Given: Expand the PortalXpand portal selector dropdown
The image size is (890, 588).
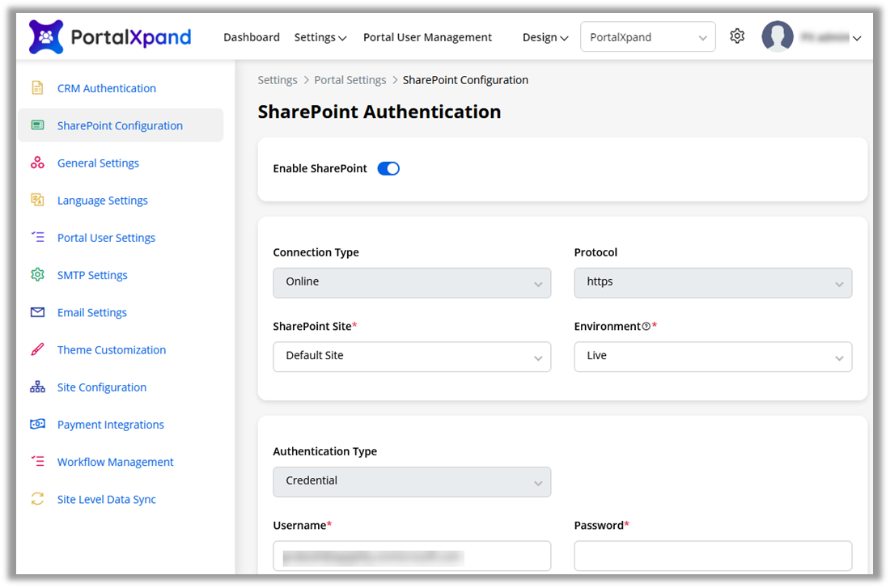Looking at the screenshot, I should click(x=647, y=37).
